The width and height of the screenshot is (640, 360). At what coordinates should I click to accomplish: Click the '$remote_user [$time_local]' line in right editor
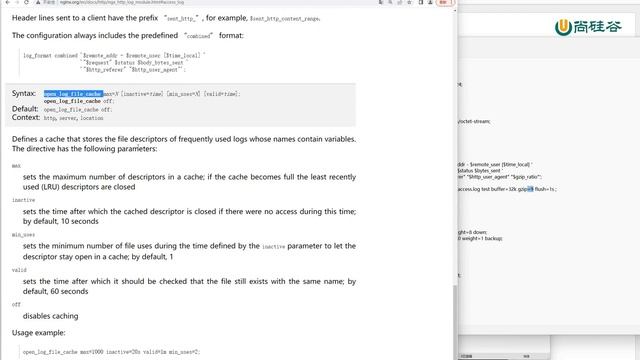[x=495, y=164]
